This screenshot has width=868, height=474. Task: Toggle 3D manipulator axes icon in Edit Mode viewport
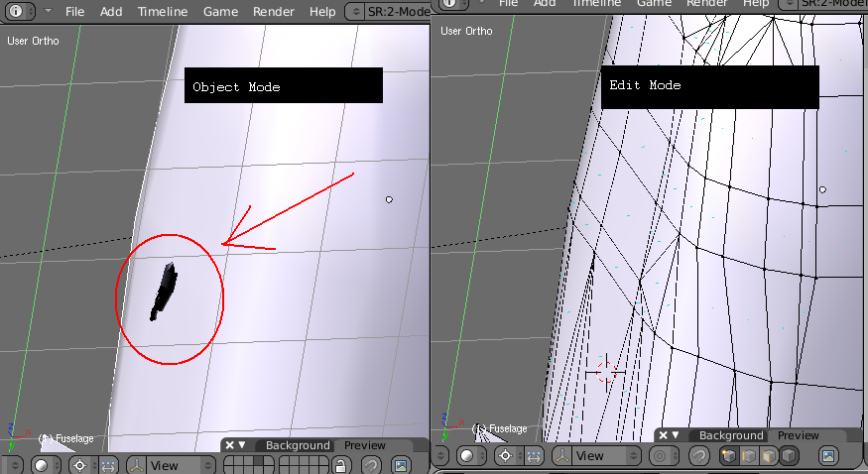tap(561, 456)
